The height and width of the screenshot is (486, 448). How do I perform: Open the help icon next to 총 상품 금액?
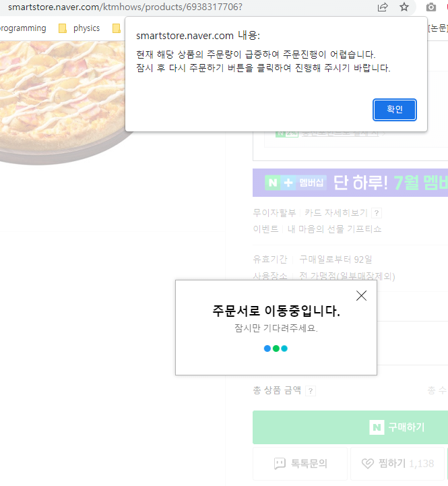311,391
